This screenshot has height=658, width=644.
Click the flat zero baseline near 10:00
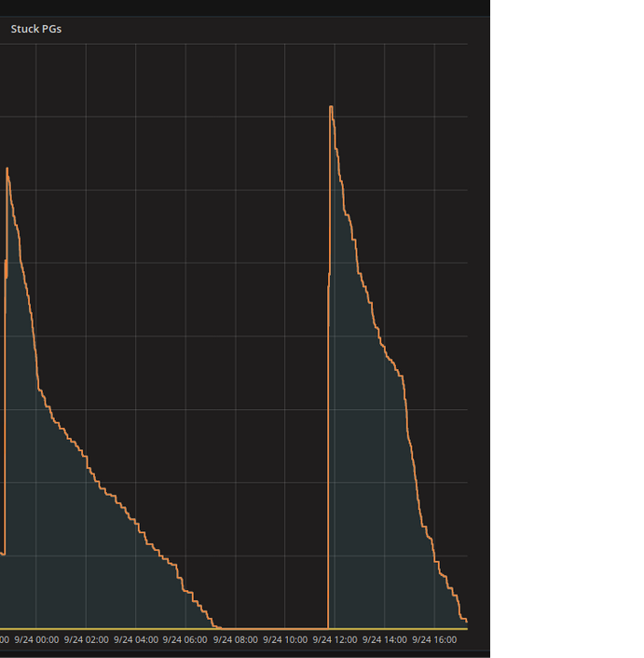coord(285,628)
